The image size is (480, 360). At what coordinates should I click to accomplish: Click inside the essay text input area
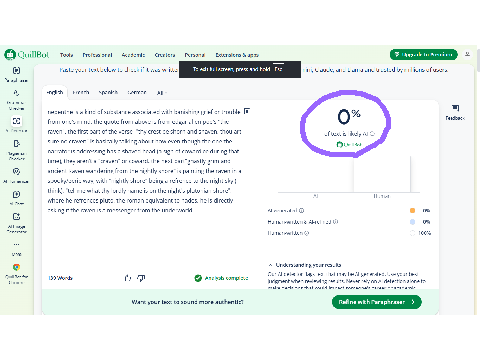(x=147, y=187)
